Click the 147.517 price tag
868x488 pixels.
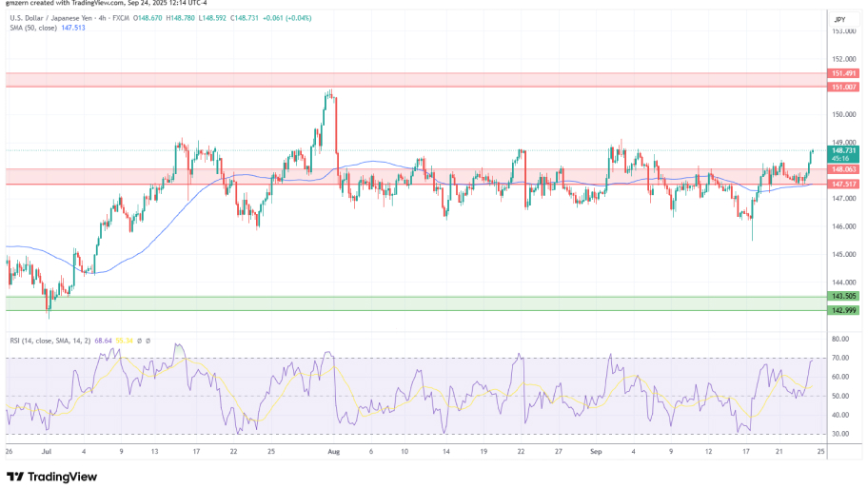[x=843, y=184]
